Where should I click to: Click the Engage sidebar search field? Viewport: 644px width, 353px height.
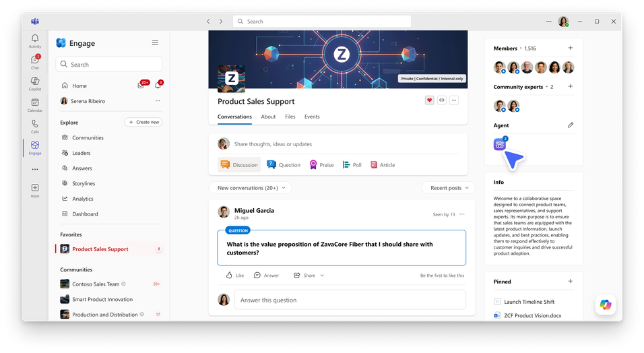pos(109,65)
